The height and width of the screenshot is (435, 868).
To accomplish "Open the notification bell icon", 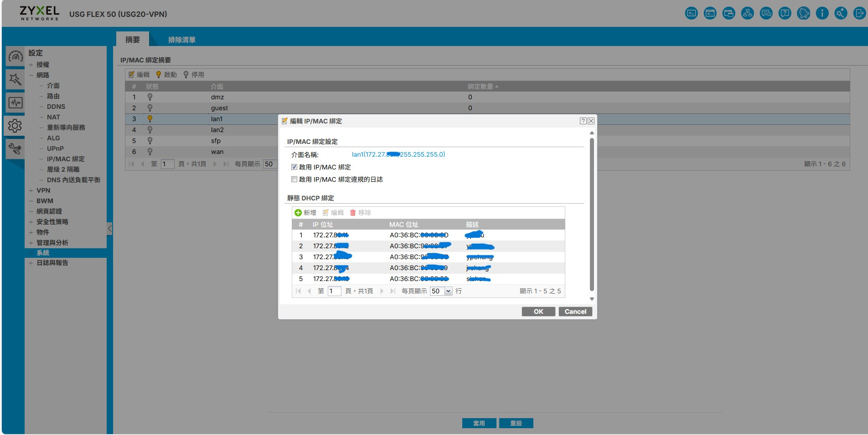I will click(803, 13).
